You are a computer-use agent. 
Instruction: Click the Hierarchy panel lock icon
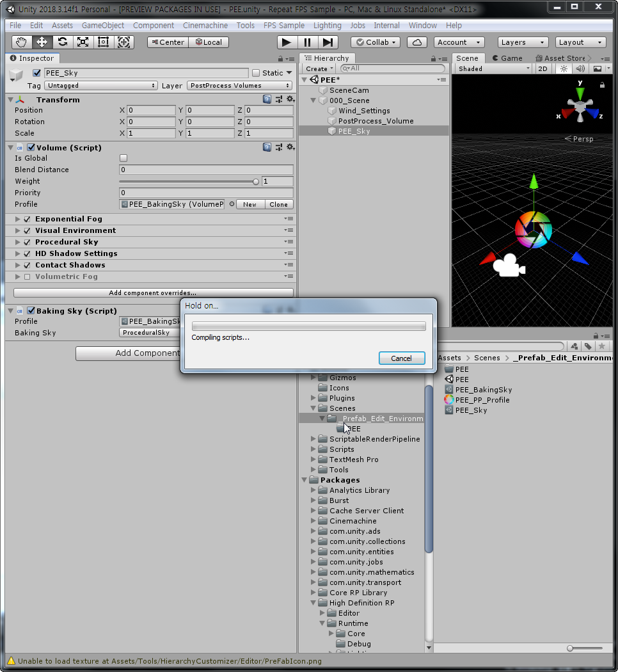pyautogui.click(x=433, y=59)
